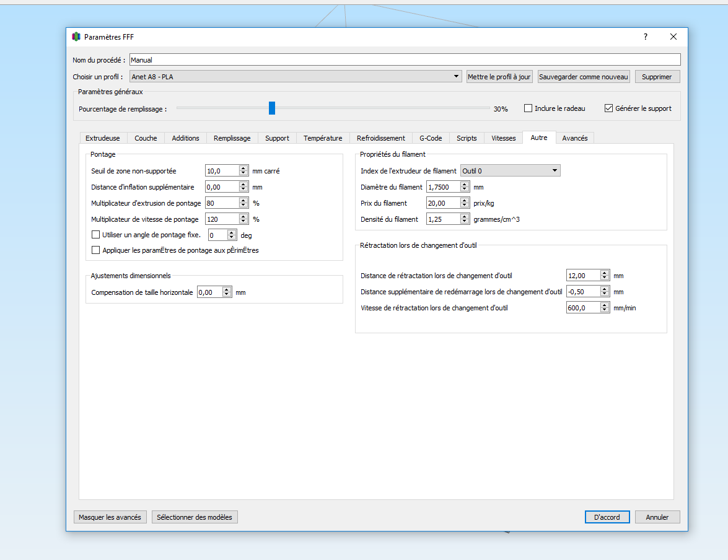The width and height of the screenshot is (728, 560).
Task: Decrease Distance supplémentaire de redémarrage value
Action: pyautogui.click(x=605, y=294)
